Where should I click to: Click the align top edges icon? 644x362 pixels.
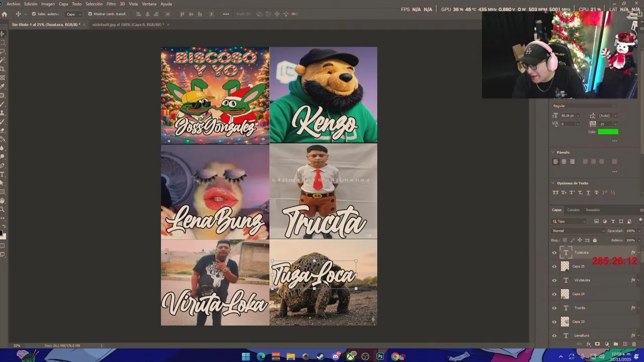(182, 14)
